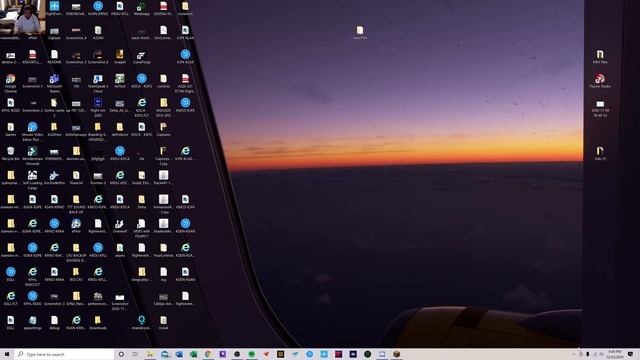Open the Minecraft block icon on taskbar
Viewport: 640px width, 360px height.
click(396, 354)
